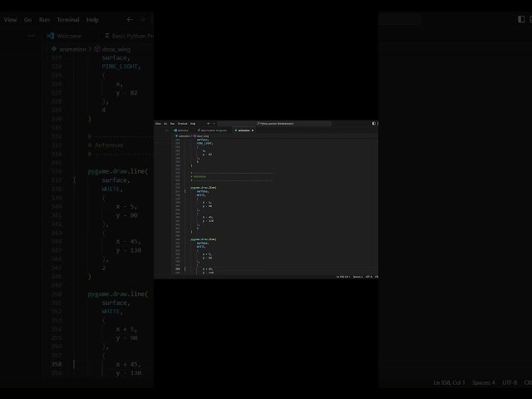Viewport: 532px width, 399px height.
Task: Click the Spaces: 4 indicator in the center window status bar
Action: click(x=357, y=277)
